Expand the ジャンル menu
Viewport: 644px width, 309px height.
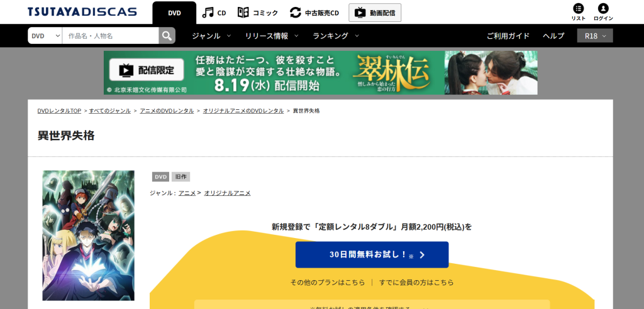(x=211, y=36)
